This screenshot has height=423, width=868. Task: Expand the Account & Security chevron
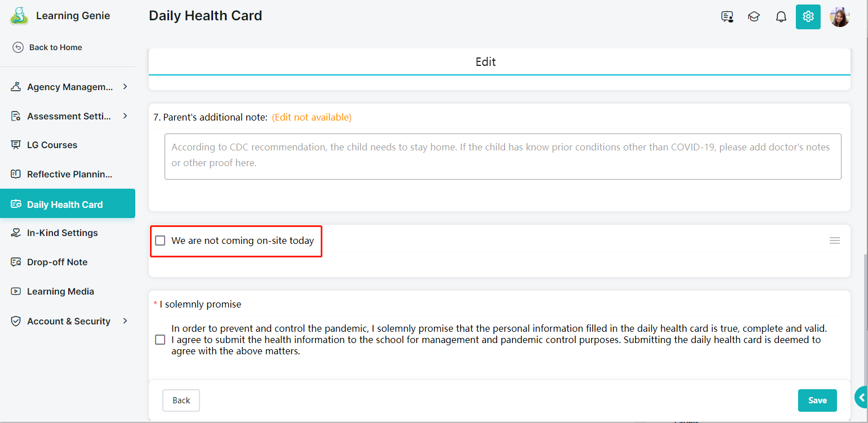(125, 321)
